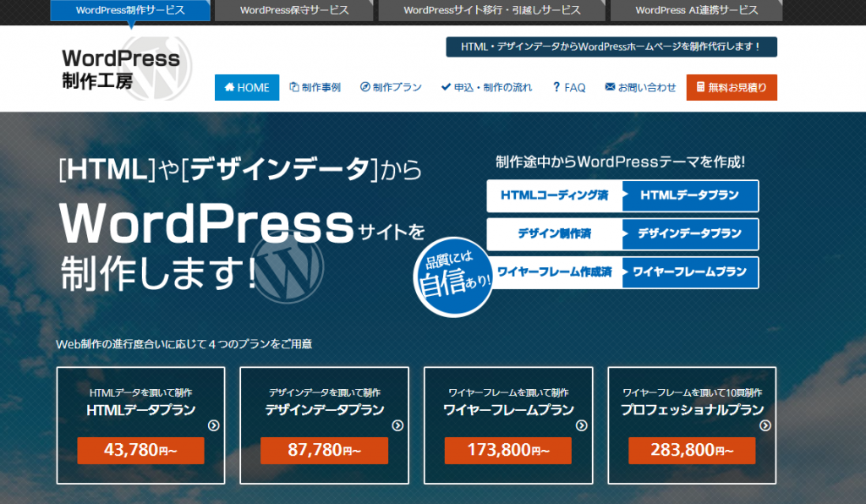Click the Web制作の進行度合いに応じて text line
866x504 pixels.
pyautogui.click(x=184, y=344)
